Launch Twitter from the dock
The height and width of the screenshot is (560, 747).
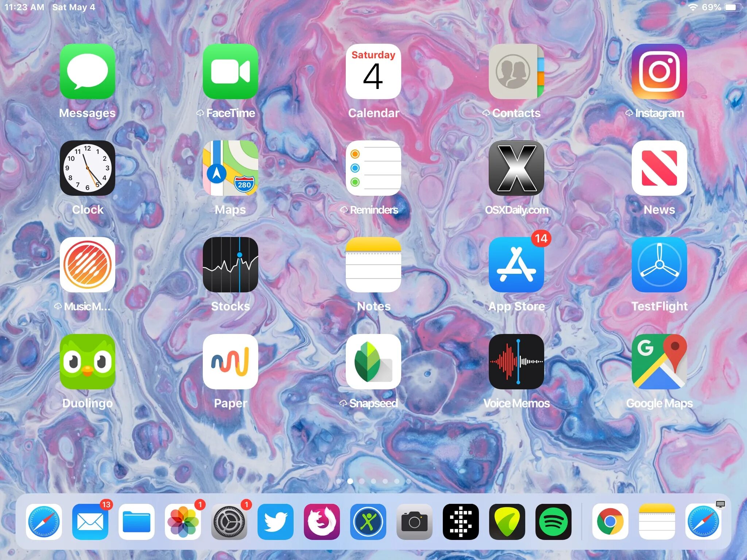(x=275, y=522)
